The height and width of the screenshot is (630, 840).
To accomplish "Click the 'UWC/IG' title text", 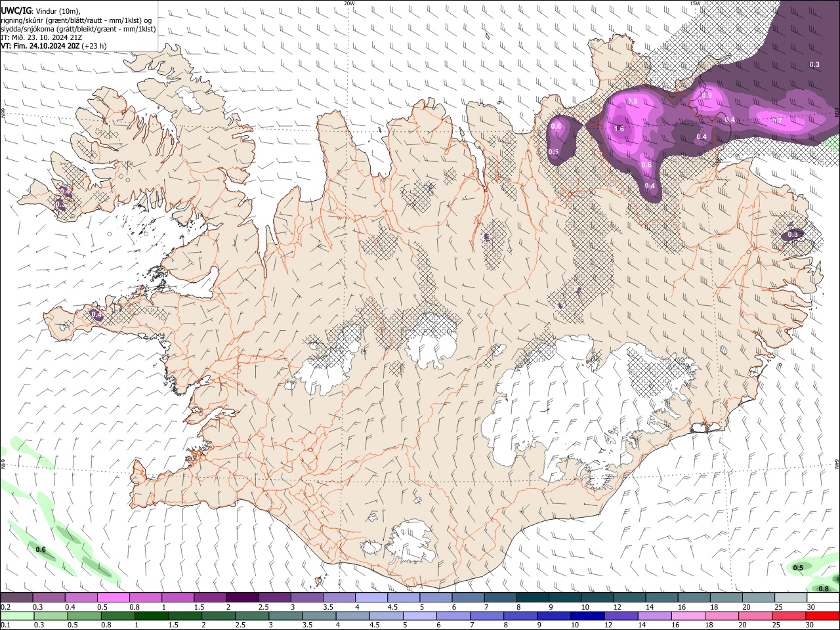I will [16, 10].
